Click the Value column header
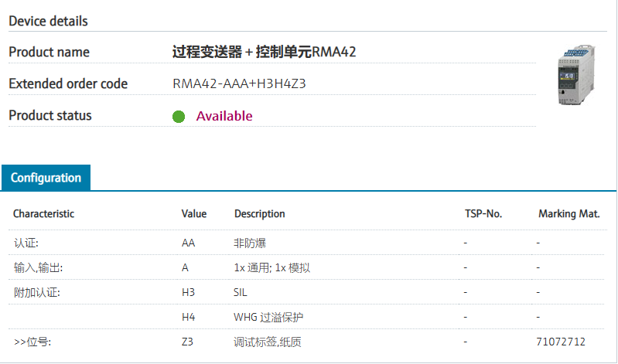The height and width of the screenshot is (364, 618). (194, 213)
